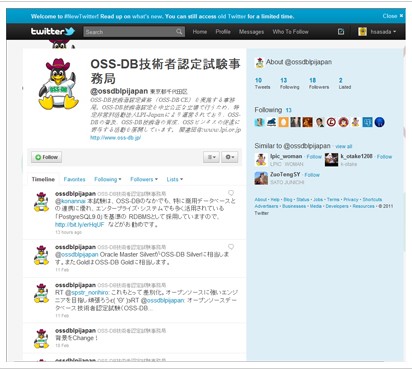Click @konannai mention in first tweet

point(70,201)
